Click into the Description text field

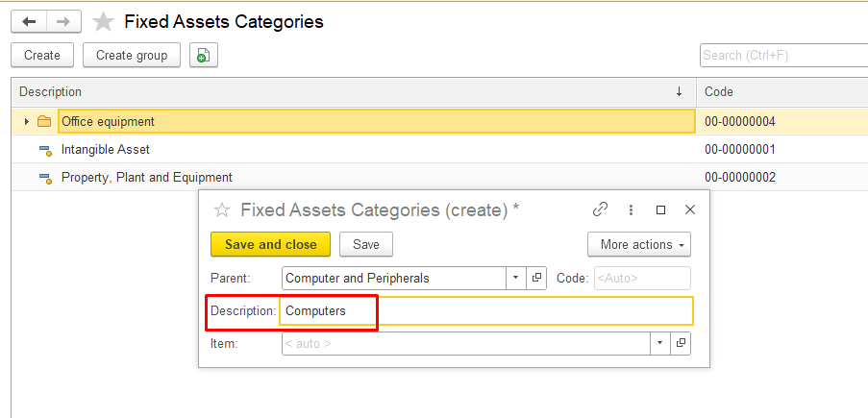(x=485, y=311)
